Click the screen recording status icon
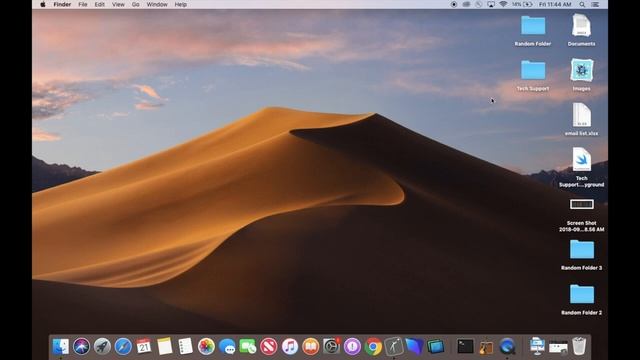Viewport: 640px width, 360px height. point(454,4)
